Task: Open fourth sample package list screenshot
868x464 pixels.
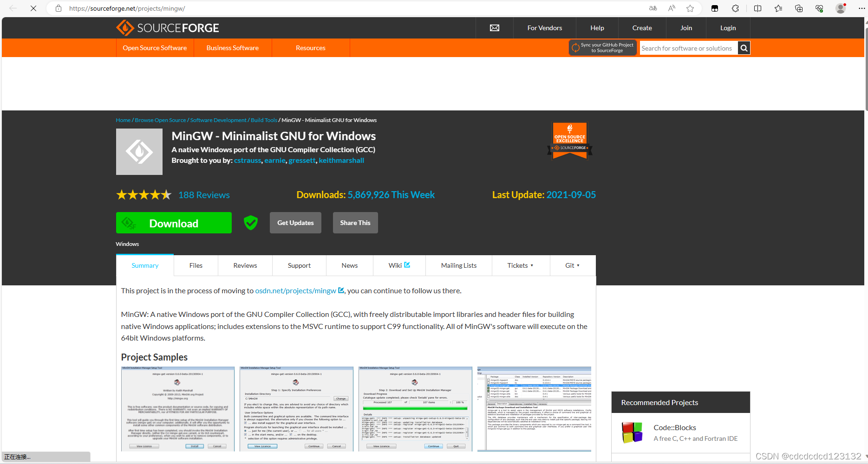Action: pos(534,409)
